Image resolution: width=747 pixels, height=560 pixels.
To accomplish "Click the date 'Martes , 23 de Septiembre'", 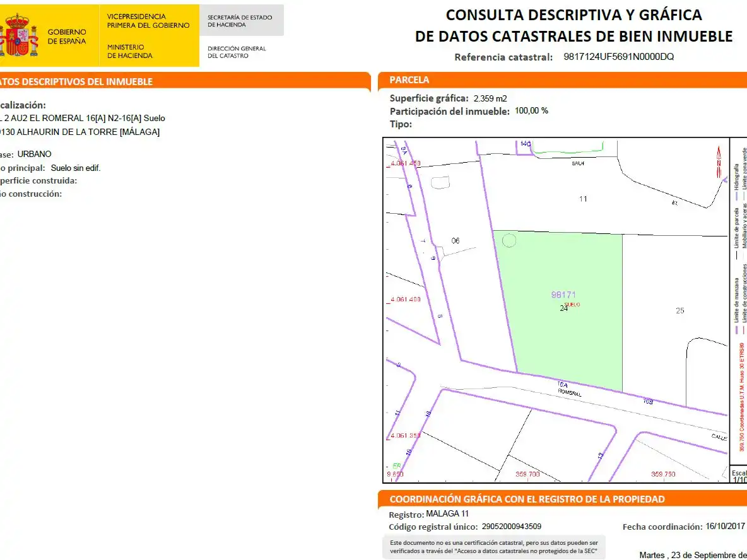I will 693,555.
